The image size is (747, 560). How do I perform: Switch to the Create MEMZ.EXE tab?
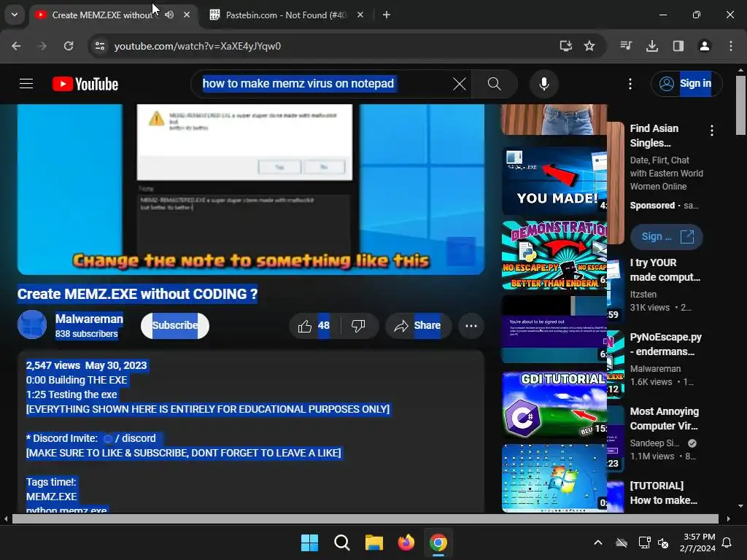(x=101, y=15)
